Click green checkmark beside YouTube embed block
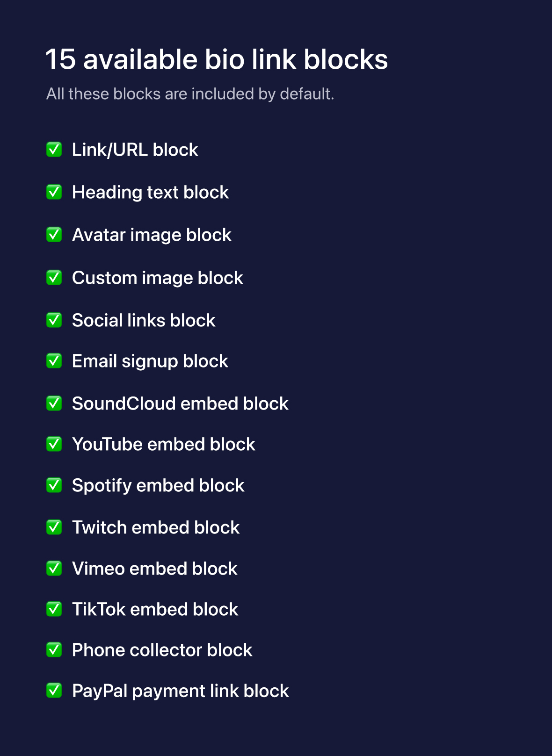This screenshot has height=756, width=552. pyautogui.click(x=54, y=444)
